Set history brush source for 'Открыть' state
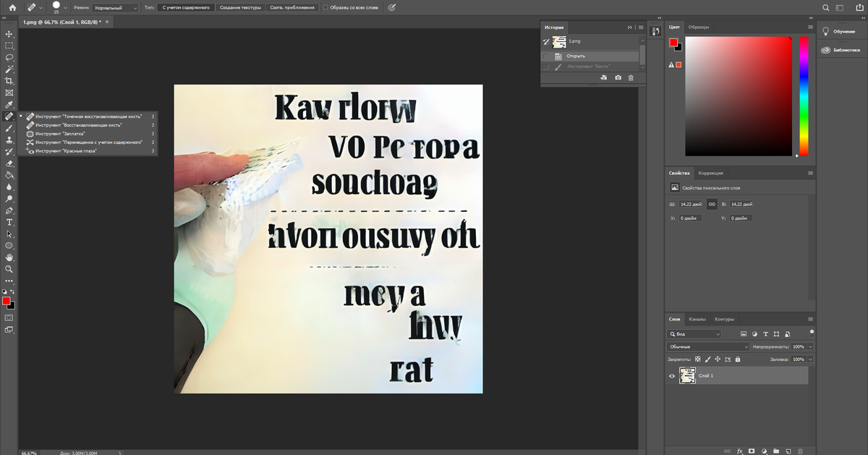868x455 pixels. tap(547, 56)
